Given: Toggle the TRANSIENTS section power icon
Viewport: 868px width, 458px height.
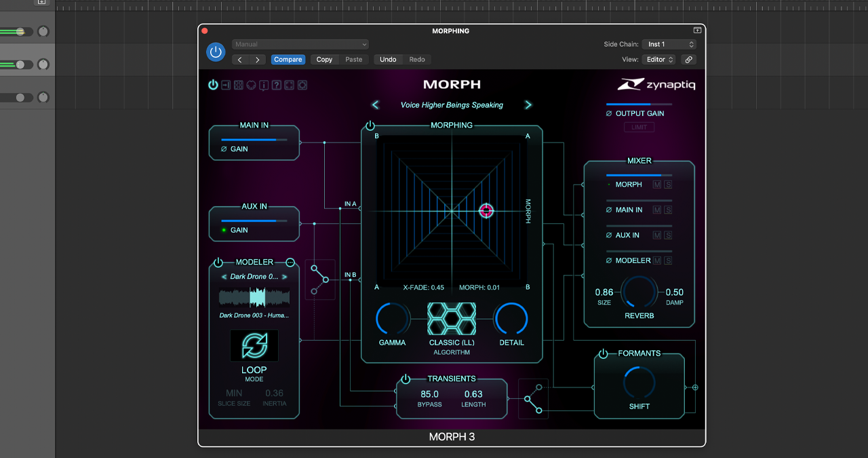Looking at the screenshot, I should (x=406, y=379).
